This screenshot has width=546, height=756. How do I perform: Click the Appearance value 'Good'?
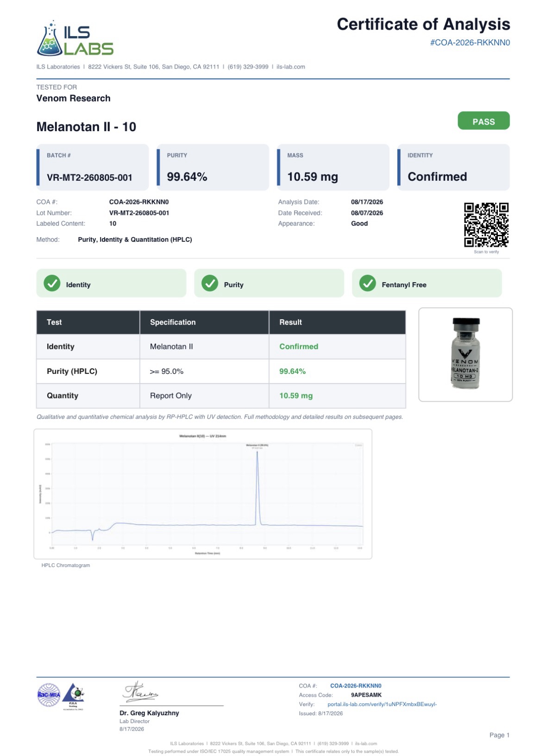click(x=359, y=223)
